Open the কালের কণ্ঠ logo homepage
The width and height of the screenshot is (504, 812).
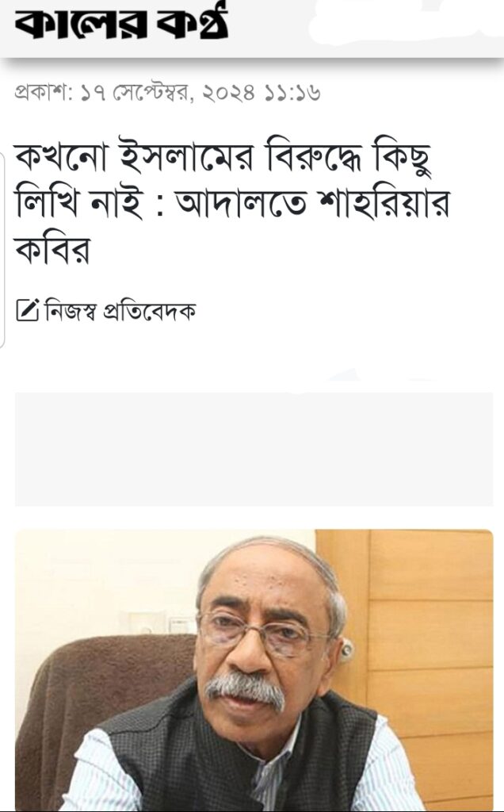(x=121, y=23)
